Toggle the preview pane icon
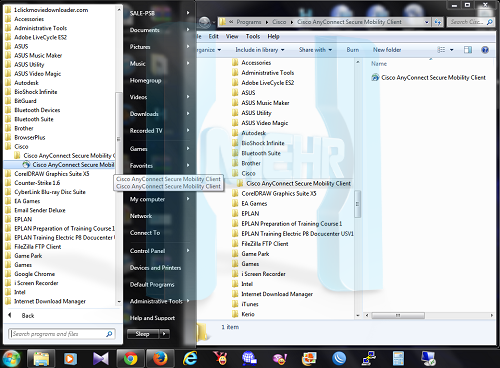Image resolution: width=500 pixels, height=368 pixels. (x=468, y=50)
